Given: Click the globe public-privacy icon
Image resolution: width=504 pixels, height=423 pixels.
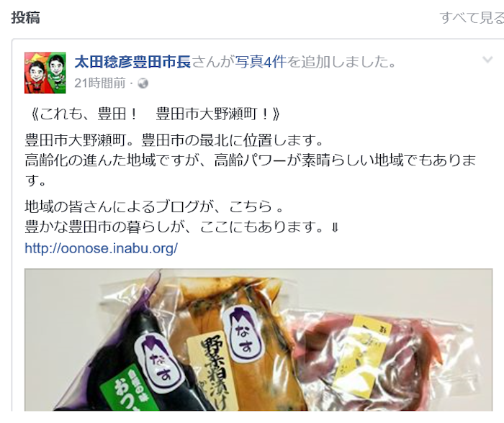Looking at the screenshot, I should click(143, 83).
